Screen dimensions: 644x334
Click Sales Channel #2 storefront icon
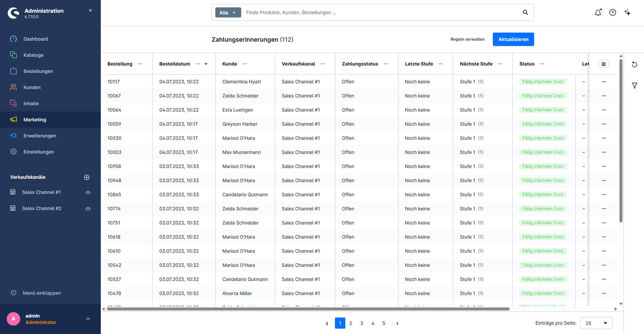(13, 208)
